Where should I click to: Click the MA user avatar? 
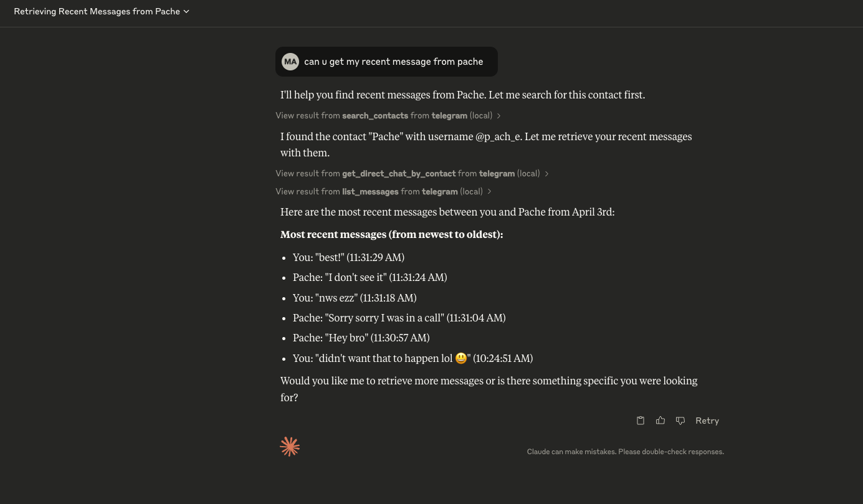[290, 62]
